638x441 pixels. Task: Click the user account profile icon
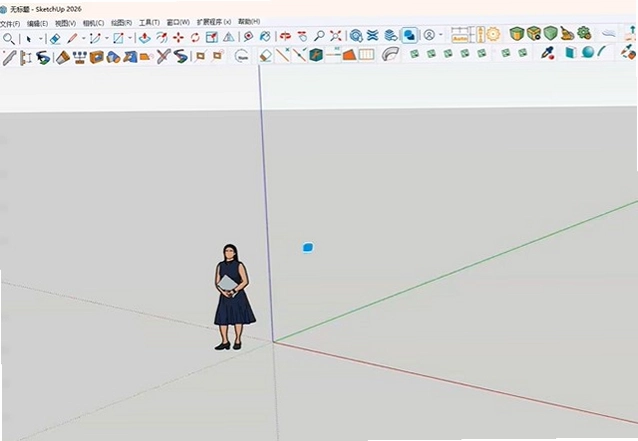[429, 35]
